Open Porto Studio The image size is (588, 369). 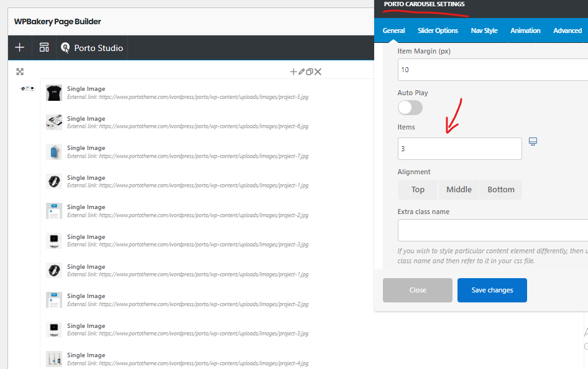point(92,48)
